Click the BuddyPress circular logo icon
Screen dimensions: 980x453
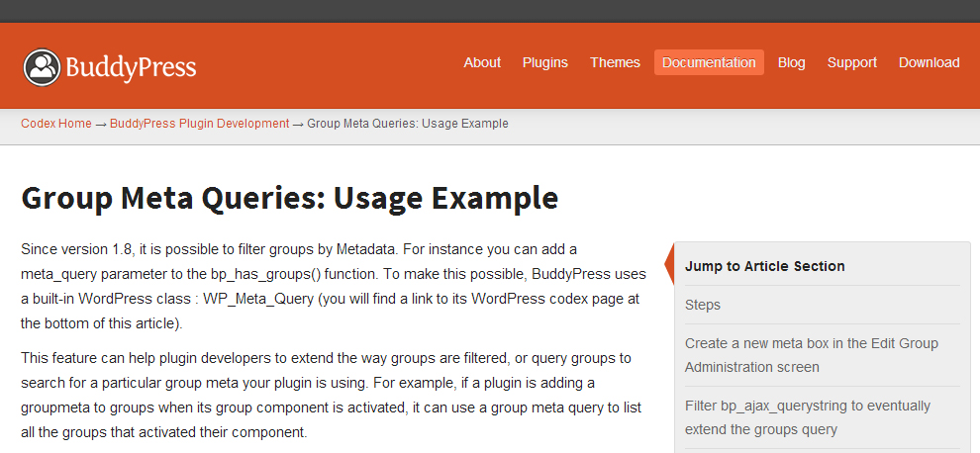click(x=42, y=66)
